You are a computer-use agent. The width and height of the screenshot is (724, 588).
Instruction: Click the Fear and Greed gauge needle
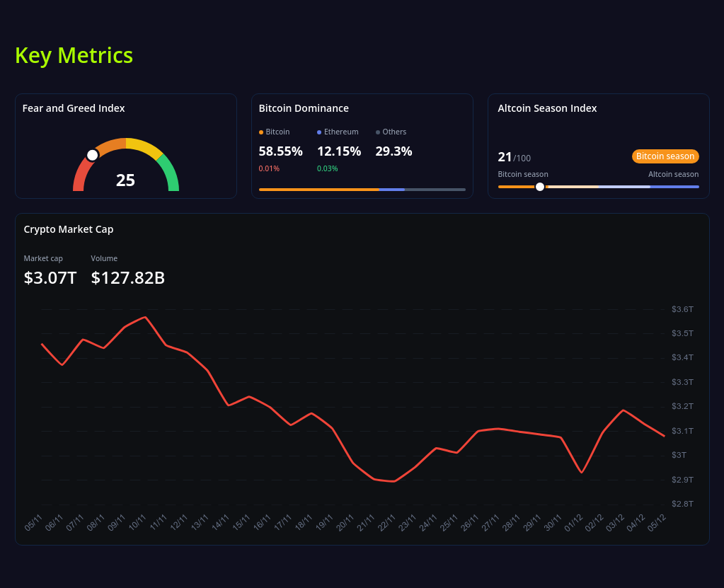tap(92, 155)
